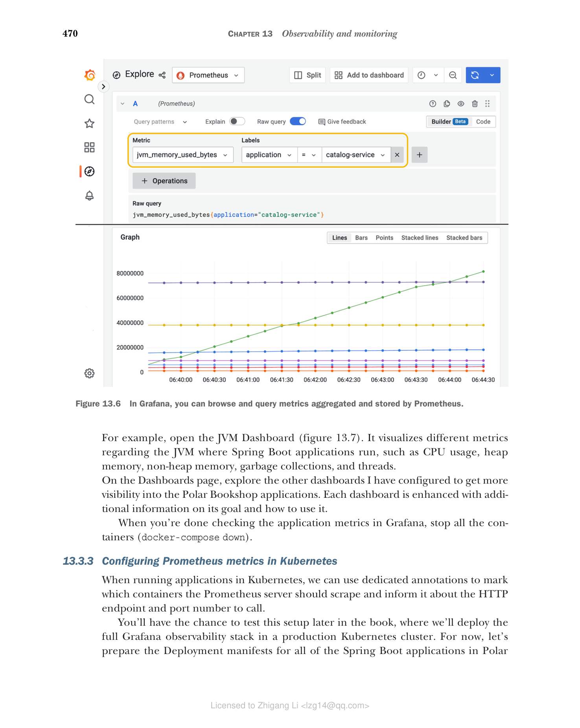Duplicate query A with copy icon
The height and width of the screenshot is (728, 580).
pyautogui.click(x=447, y=104)
